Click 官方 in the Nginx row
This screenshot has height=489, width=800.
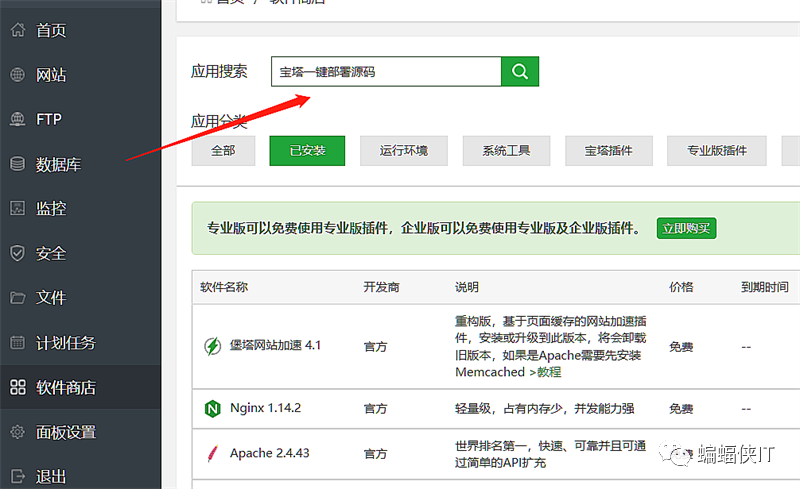pos(376,408)
